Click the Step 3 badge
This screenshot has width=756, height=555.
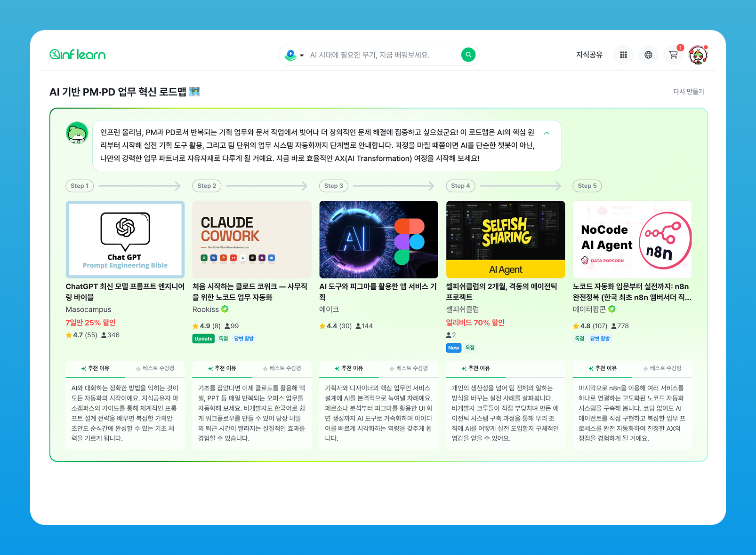pyautogui.click(x=334, y=186)
